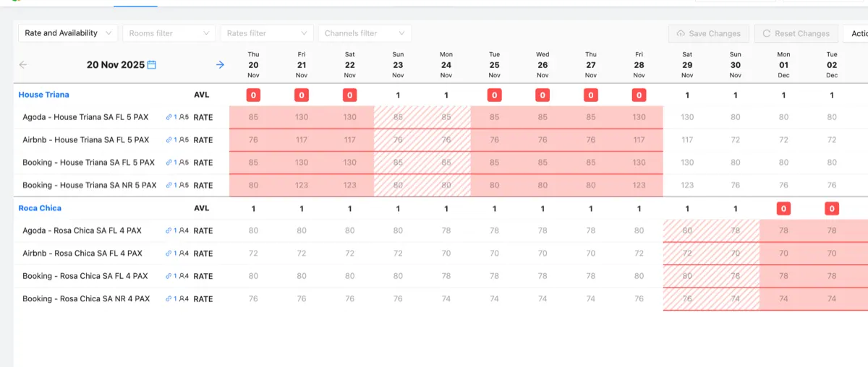Click the next dates right arrow
868x367 pixels.
220,64
